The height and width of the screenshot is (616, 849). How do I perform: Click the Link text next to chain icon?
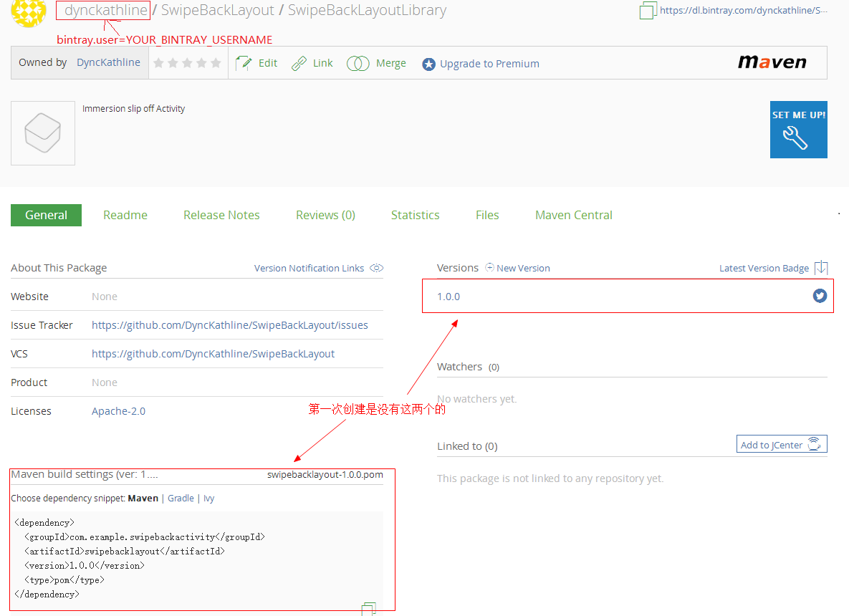point(322,63)
